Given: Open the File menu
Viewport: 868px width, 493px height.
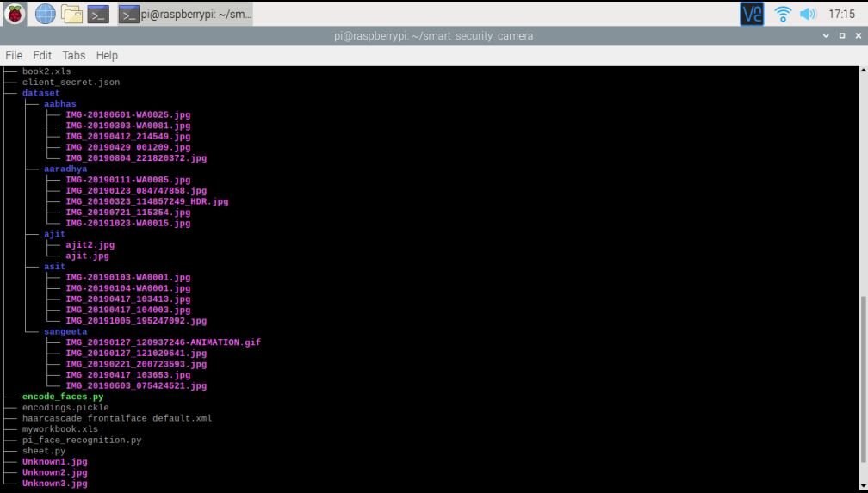Looking at the screenshot, I should [x=14, y=55].
